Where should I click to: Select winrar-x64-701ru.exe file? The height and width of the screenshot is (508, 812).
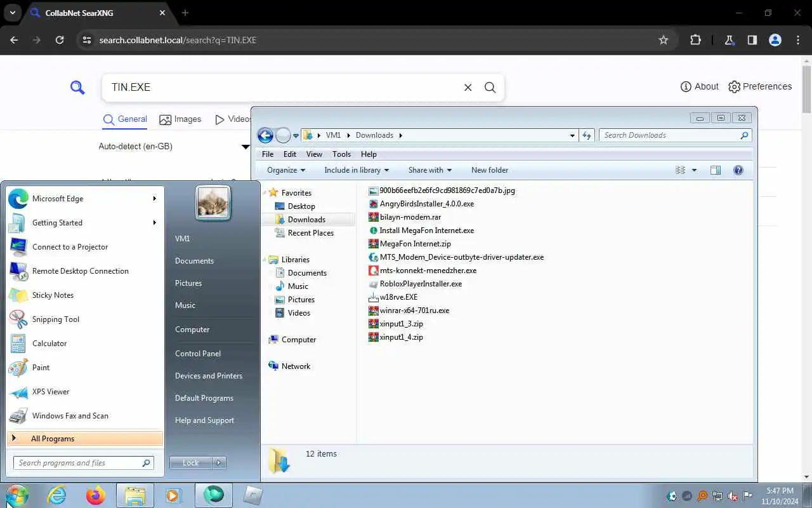pyautogui.click(x=409, y=311)
